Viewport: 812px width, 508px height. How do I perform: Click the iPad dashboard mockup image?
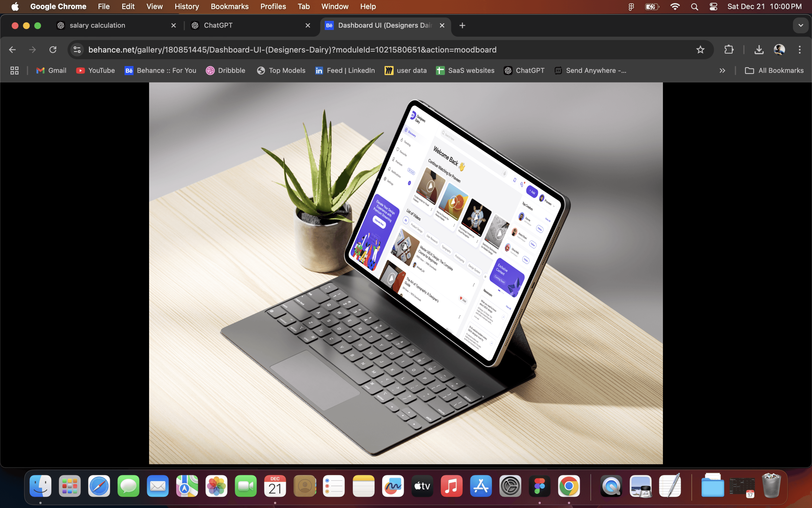[406, 273]
